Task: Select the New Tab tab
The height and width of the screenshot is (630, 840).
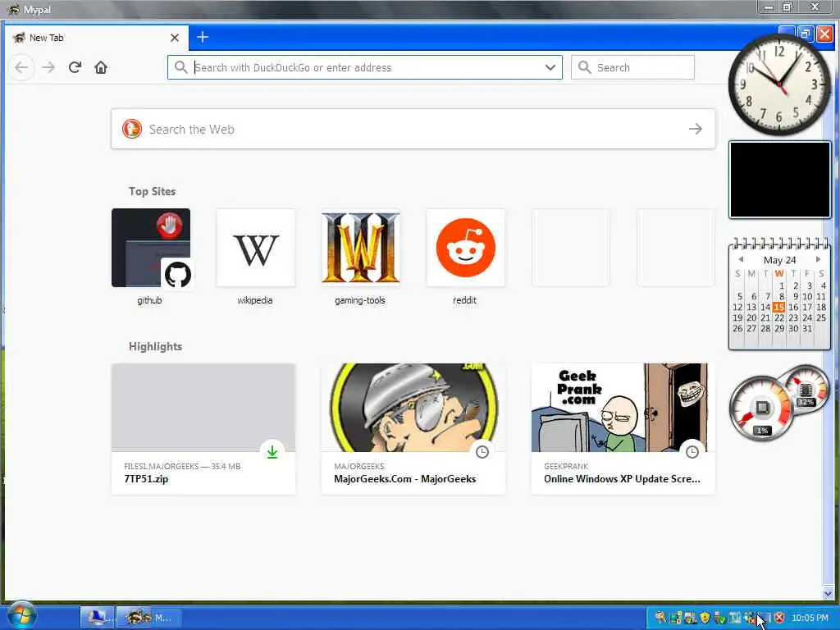Action: tap(97, 38)
